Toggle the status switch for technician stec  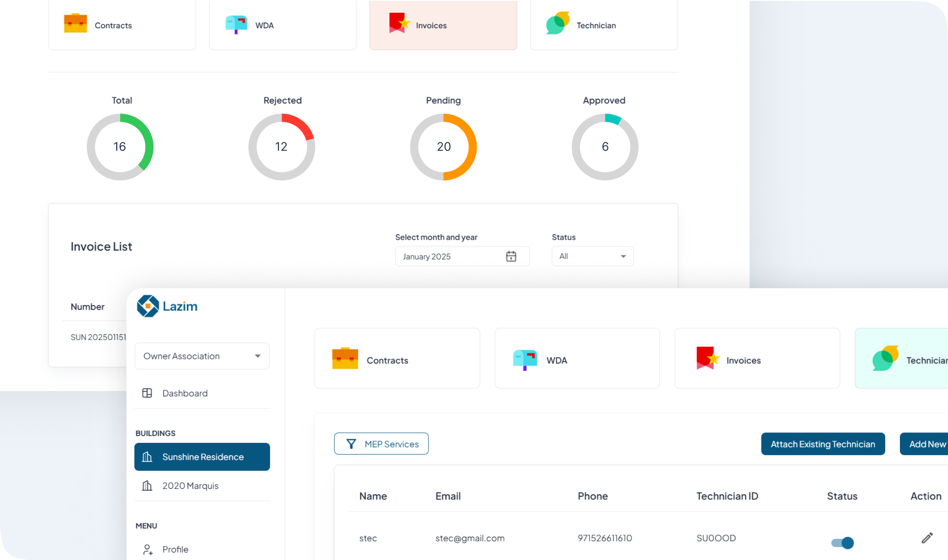tap(841, 543)
